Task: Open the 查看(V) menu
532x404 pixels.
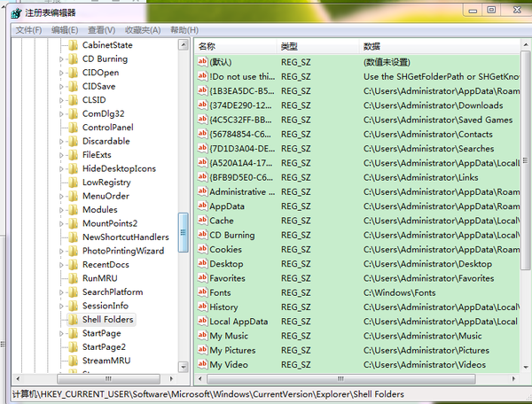Action: click(x=101, y=30)
